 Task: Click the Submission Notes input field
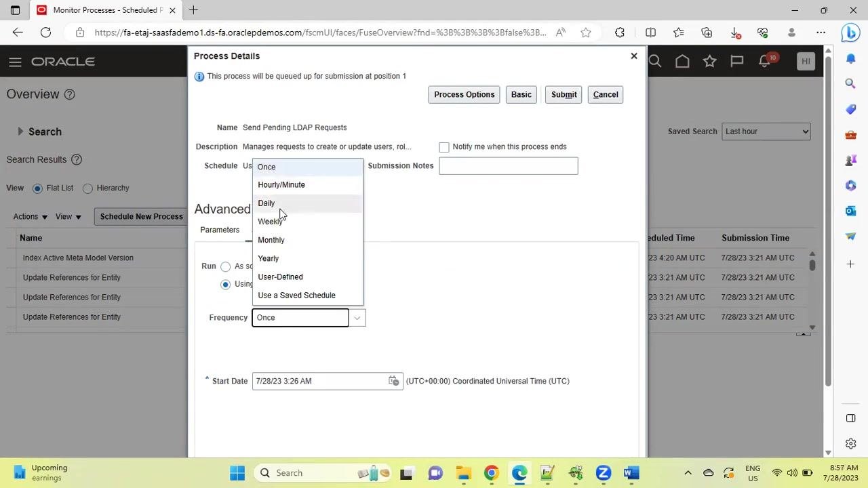coord(509,166)
